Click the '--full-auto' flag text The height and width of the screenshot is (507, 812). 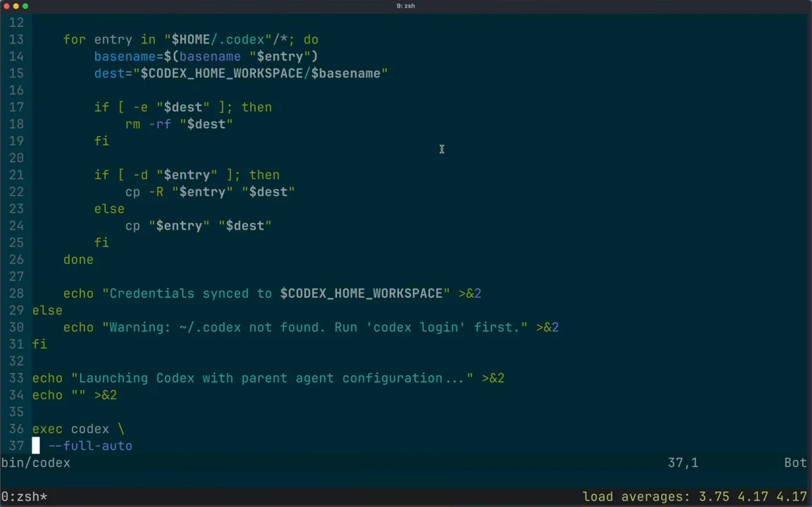(90, 446)
